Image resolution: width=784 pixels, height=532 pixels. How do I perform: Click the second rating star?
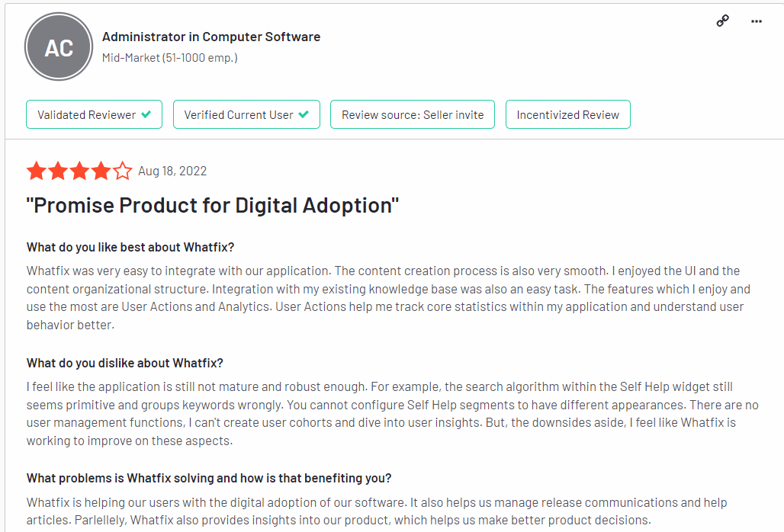(x=58, y=171)
